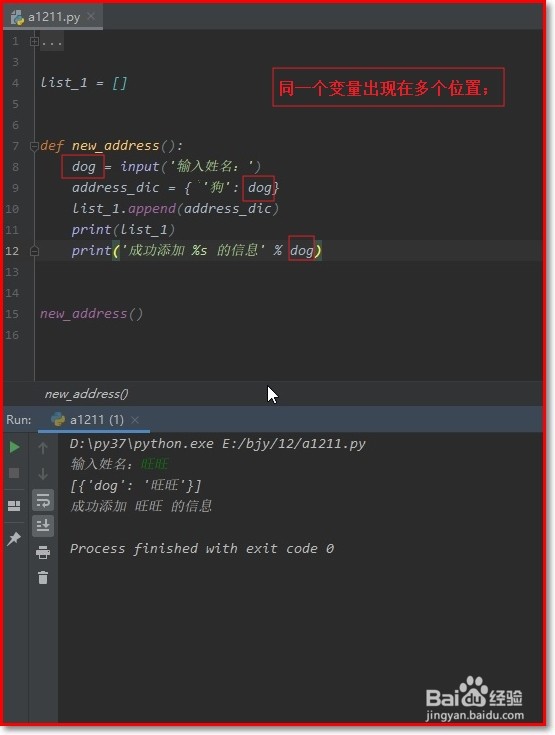Viewport: 555px width, 735px height.
Task: Click the [{'dog': '旺旺'}] output line
Action: click(135, 485)
